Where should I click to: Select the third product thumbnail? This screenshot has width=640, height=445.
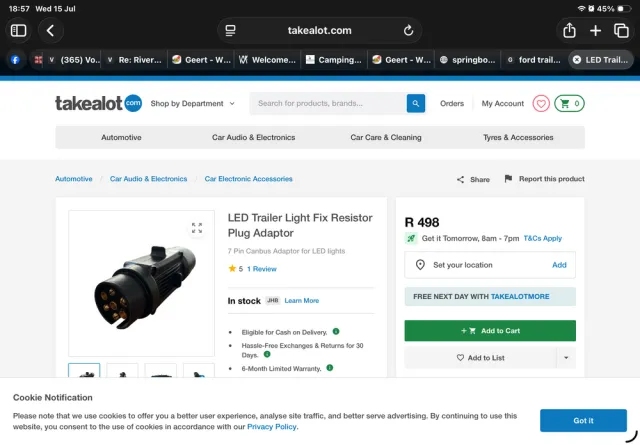tap(160, 371)
